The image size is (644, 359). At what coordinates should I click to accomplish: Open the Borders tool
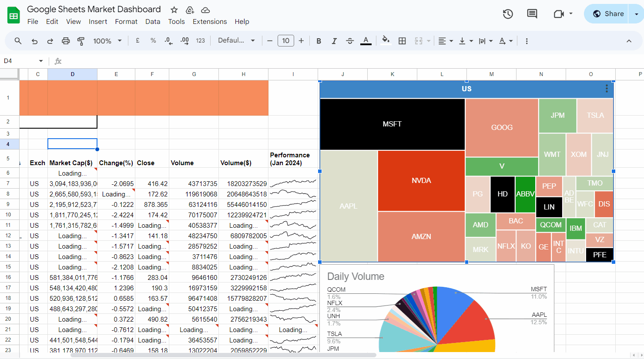pyautogui.click(x=402, y=40)
